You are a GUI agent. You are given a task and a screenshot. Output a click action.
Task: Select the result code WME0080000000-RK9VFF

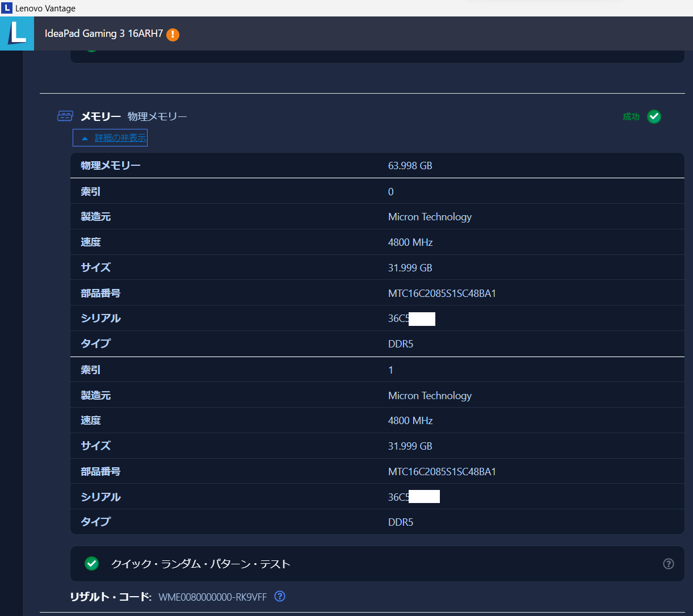point(212,596)
